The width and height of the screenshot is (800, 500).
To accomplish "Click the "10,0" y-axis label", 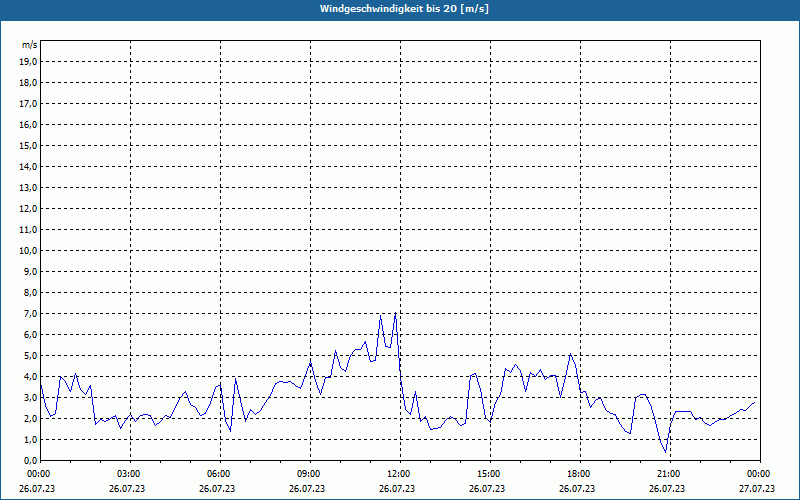I will coord(28,251).
